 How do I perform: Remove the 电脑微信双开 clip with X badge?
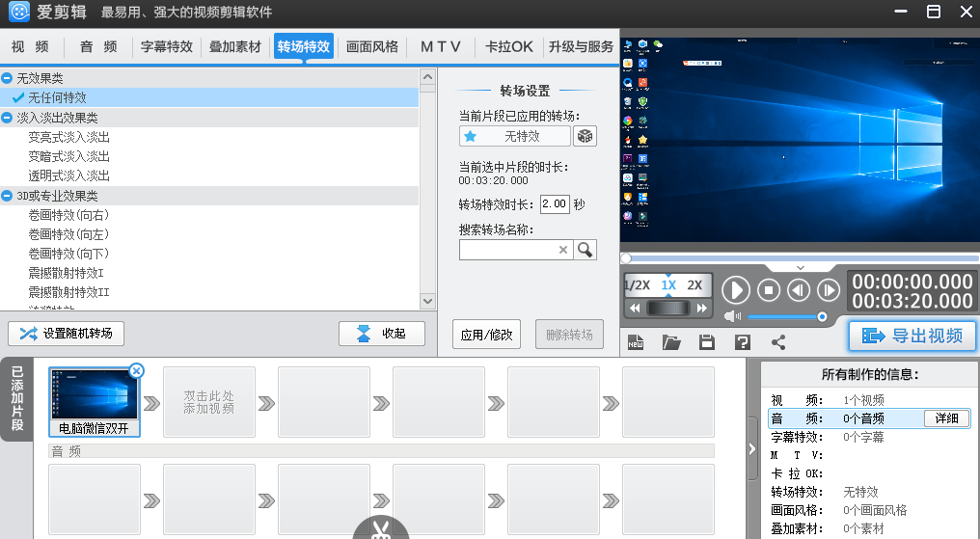136,371
